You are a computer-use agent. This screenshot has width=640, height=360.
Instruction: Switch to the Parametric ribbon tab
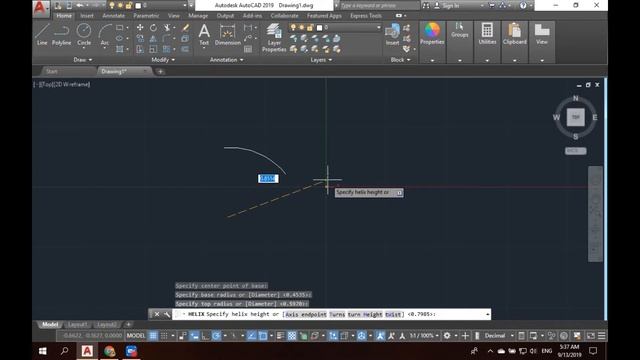point(146,16)
